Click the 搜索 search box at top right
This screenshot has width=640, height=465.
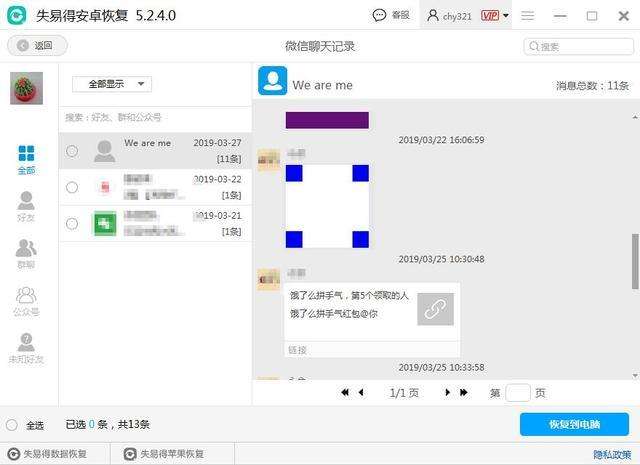tap(578, 47)
